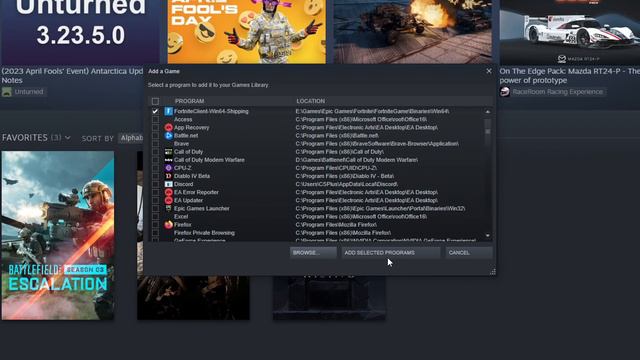Viewport: 640px width, 360px height.
Task: Select the Excel program name
Action: click(181, 217)
